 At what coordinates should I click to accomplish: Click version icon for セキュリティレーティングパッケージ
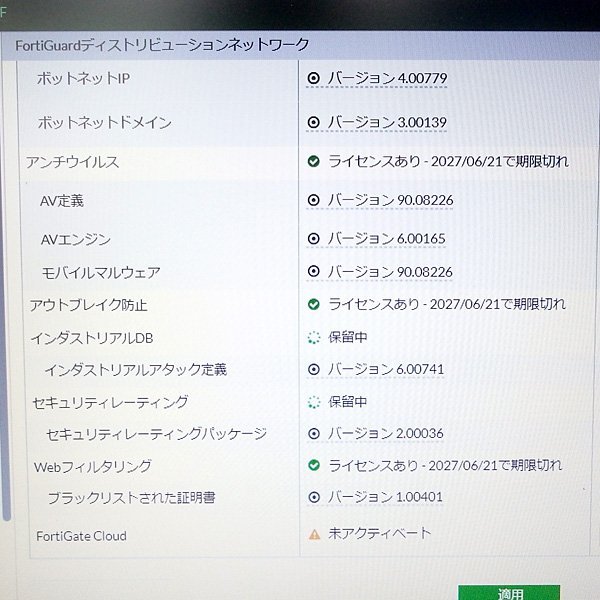point(314,434)
